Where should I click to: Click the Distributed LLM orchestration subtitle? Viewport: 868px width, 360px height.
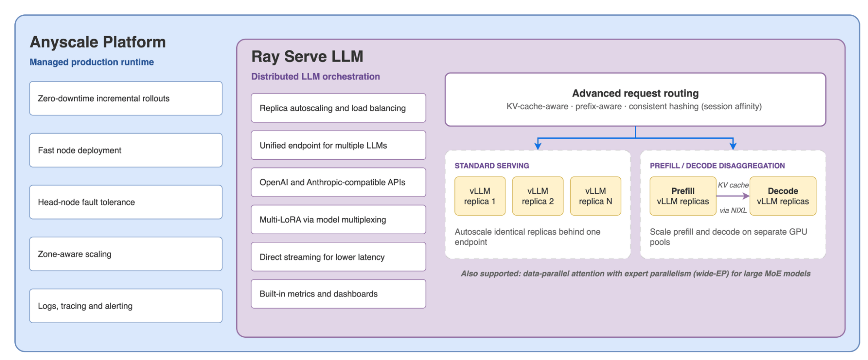point(316,77)
